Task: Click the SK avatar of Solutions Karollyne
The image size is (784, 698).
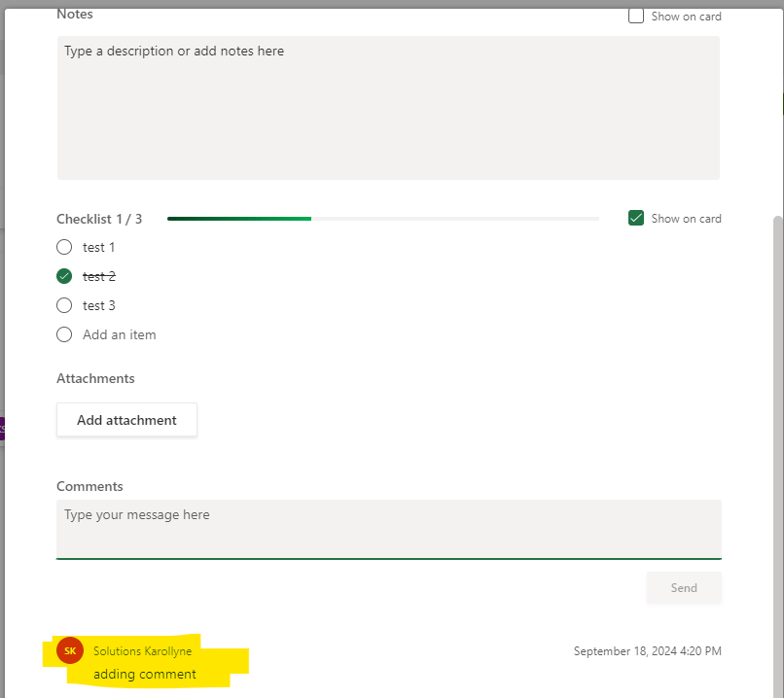Action: coord(70,650)
